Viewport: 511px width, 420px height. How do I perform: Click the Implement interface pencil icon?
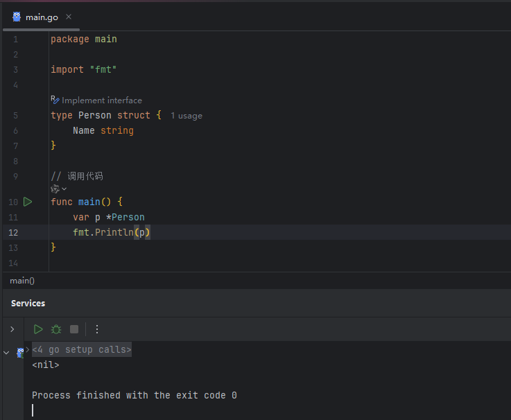pyautogui.click(x=55, y=100)
